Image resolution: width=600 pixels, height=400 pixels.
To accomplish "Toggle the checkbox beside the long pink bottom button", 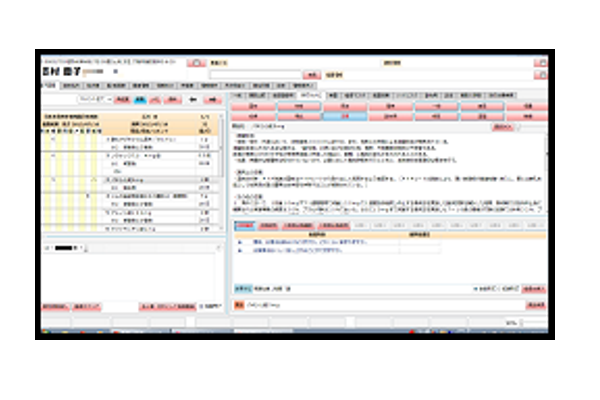I will 201,306.
